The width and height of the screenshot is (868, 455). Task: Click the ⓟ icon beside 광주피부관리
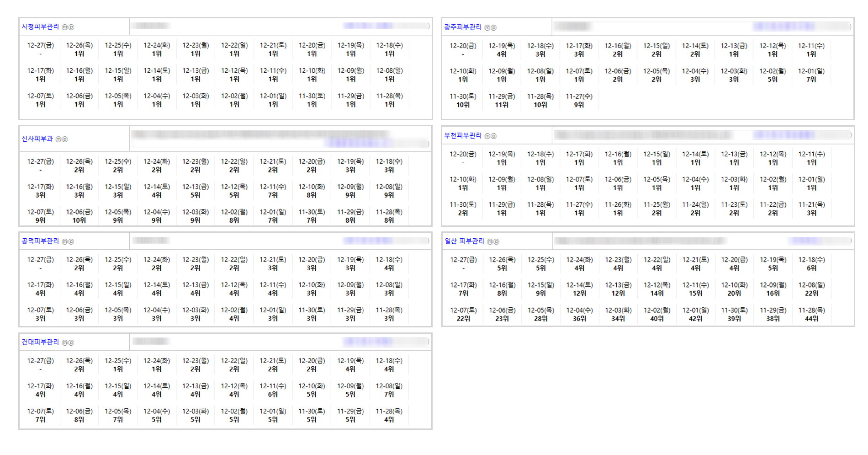point(494,28)
